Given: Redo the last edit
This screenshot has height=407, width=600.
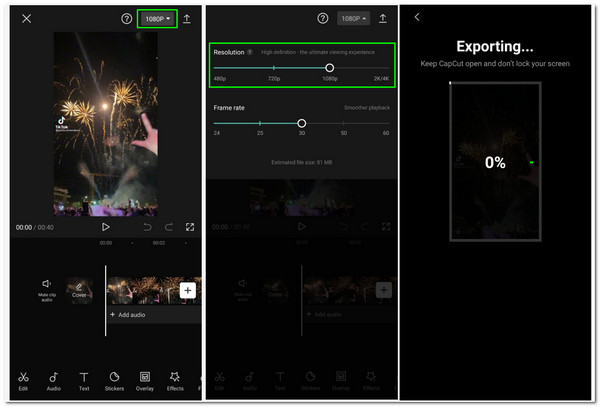Looking at the screenshot, I should click(x=169, y=227).
